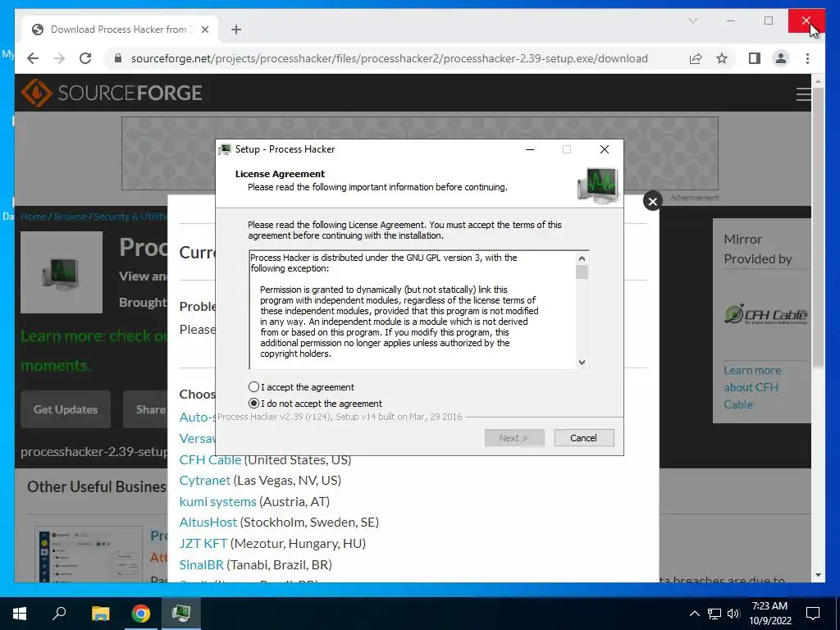This screenshot has height=630, width=840.
Task: Click the Get Updates button
Action: (66, 409)
